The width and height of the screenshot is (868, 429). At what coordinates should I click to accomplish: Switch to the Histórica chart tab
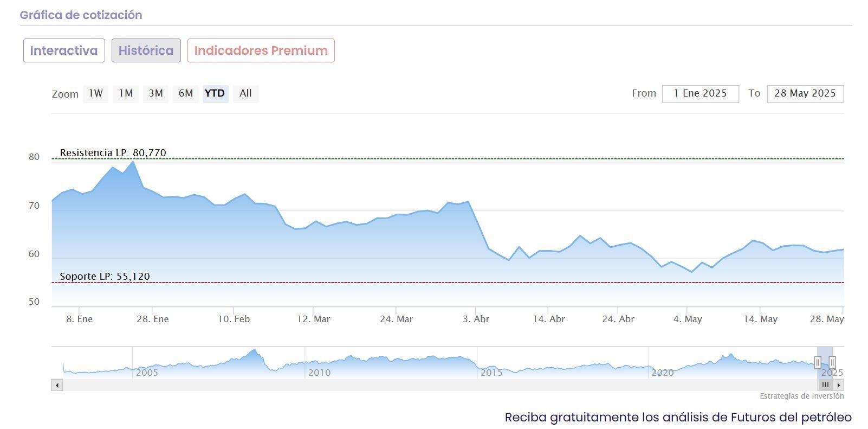[146, 50]
